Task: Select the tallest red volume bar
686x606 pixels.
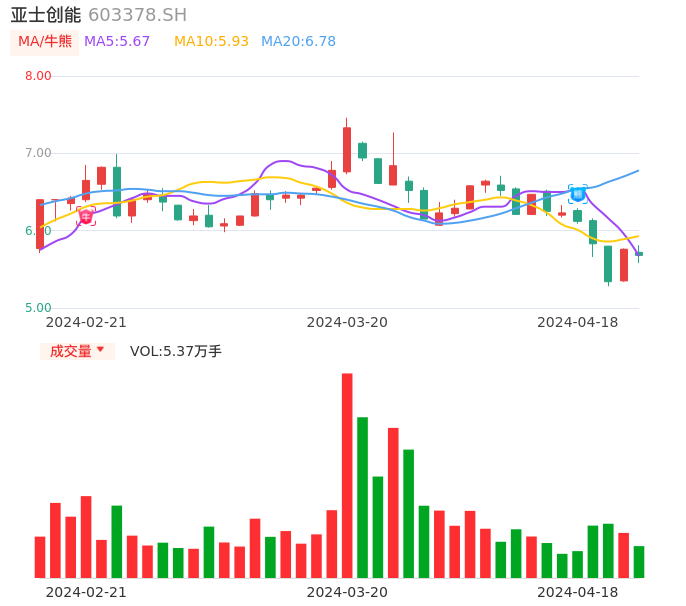Action: [x=347, y=475]
